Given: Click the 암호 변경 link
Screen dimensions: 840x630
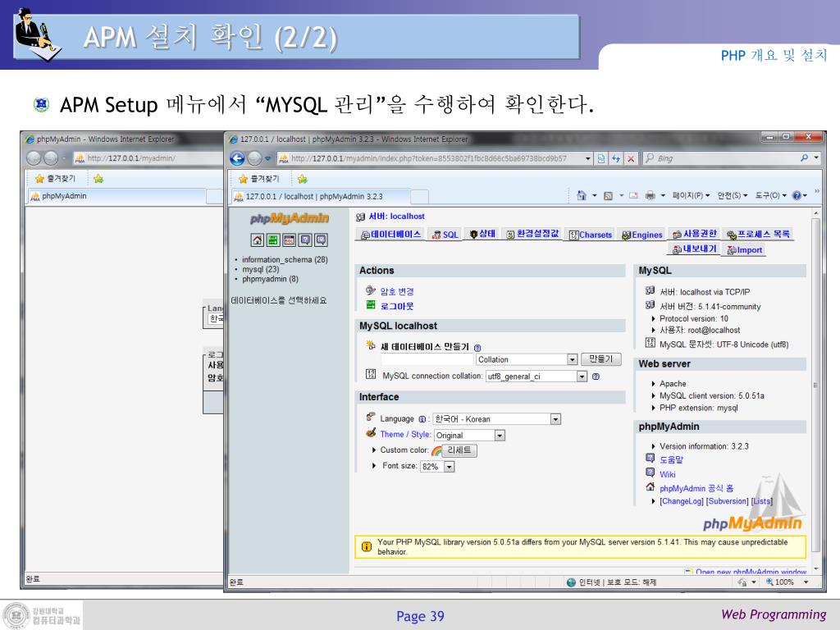Looking at the screenshot, I should coord(397,291).
